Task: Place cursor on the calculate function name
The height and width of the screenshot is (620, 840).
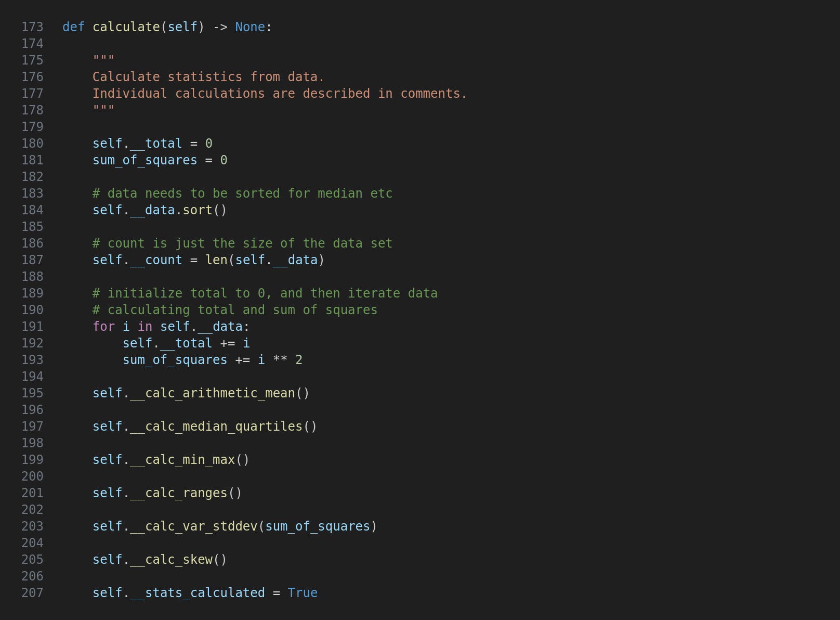Action: 126,27
